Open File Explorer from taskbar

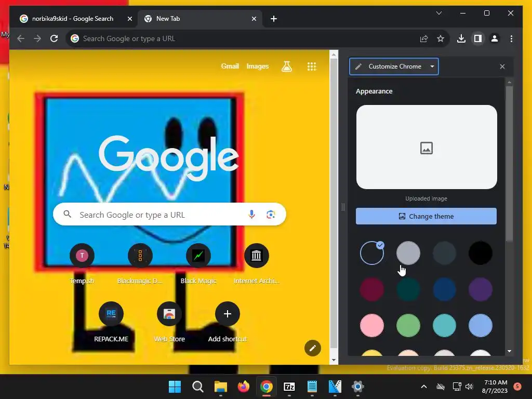tap(220, 387)
